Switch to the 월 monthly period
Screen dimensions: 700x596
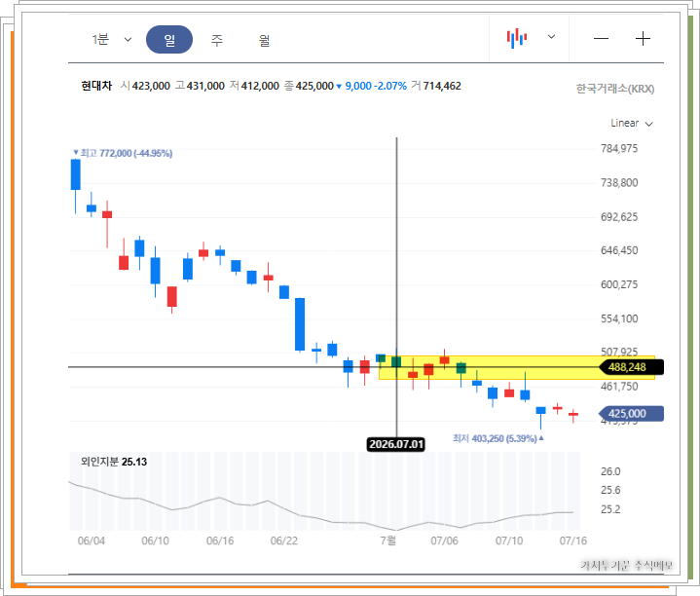264,40
